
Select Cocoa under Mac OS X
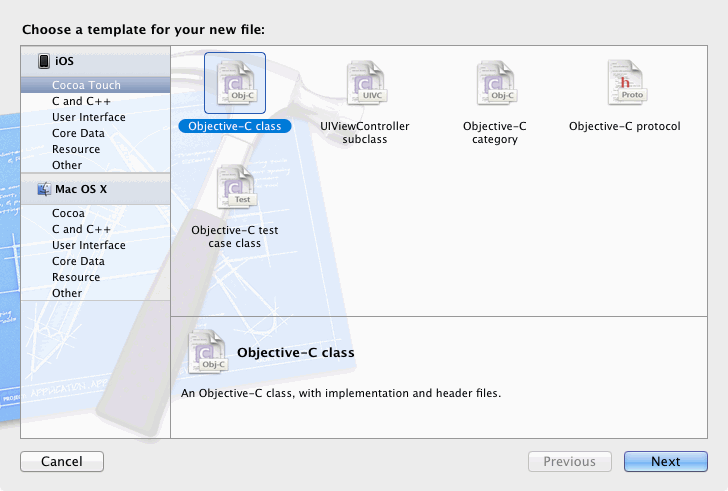pyautogui.click(x=69, y=213)
